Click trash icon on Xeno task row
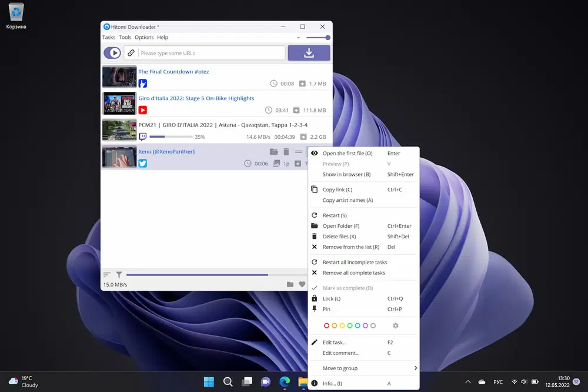The height and width of the screenshot is (392, 588). (286, 152)
